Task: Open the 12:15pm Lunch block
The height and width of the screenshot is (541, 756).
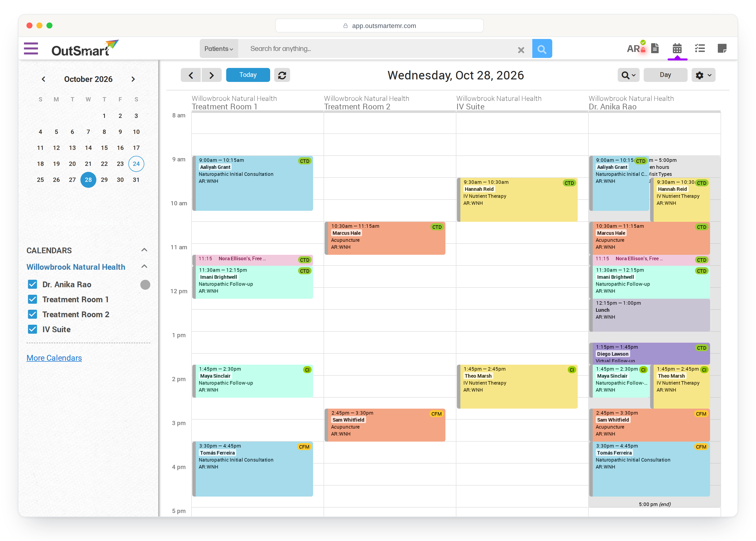Action: pyautogui.click(x=649, y=315)
